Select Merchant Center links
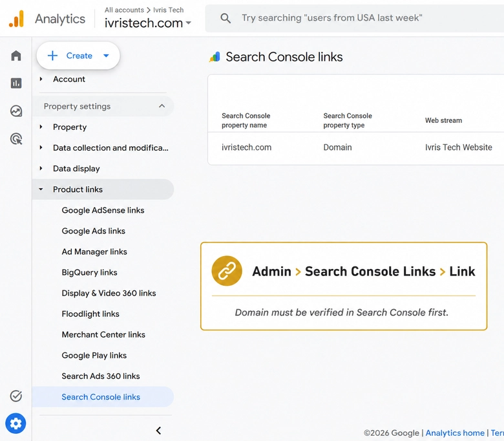Image resolution: width=504 pixels, height=441 pixels. pos(103,334)
